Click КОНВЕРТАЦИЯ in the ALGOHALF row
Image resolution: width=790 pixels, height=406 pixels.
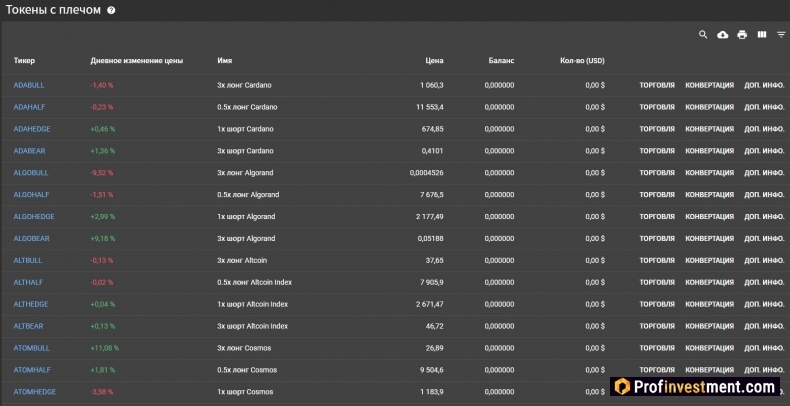coord(709,194)
